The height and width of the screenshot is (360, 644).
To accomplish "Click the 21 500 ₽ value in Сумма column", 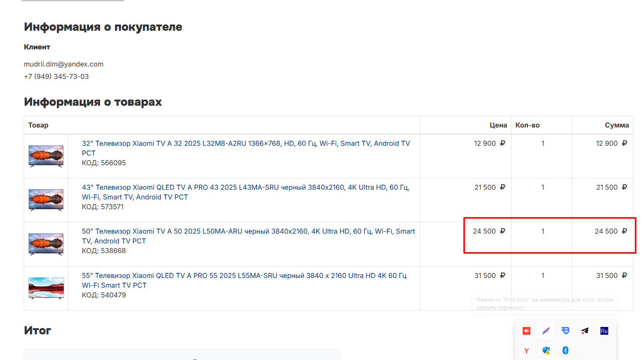I will (612, 187).
